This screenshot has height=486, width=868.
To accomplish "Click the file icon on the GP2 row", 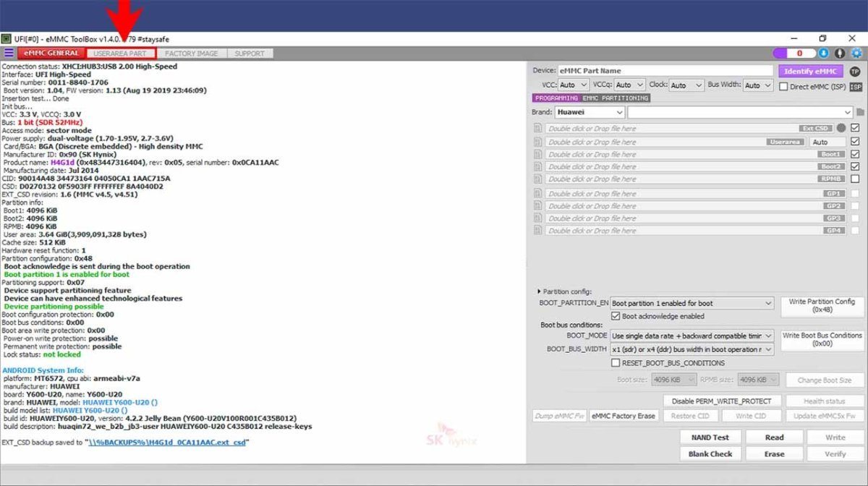I will [537, 205].
